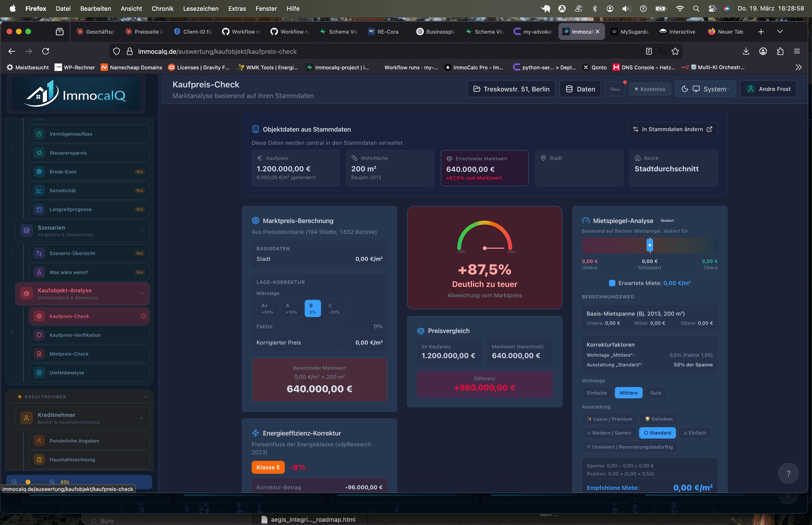Collapse the Kaufobjekt-Analyse sidebar group
This screenshot has width=812, height=525.
(x=142, y=293)
